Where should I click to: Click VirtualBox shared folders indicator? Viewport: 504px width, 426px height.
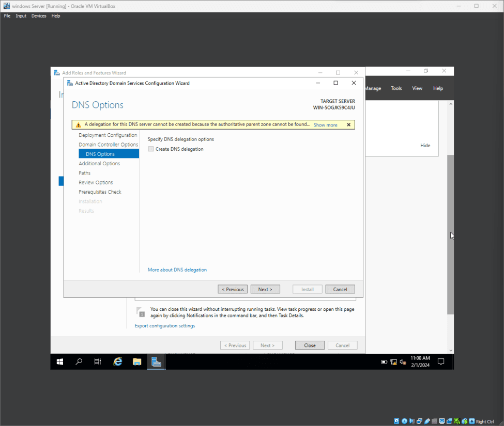pos(434,421)
